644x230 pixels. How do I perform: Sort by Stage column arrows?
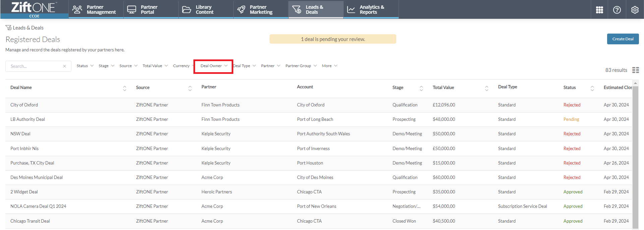421,88
